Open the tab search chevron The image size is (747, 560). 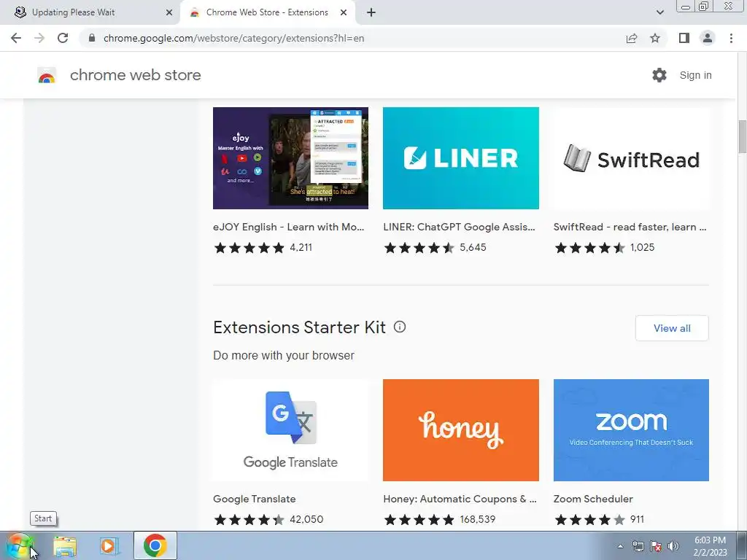tap(659, 12)
